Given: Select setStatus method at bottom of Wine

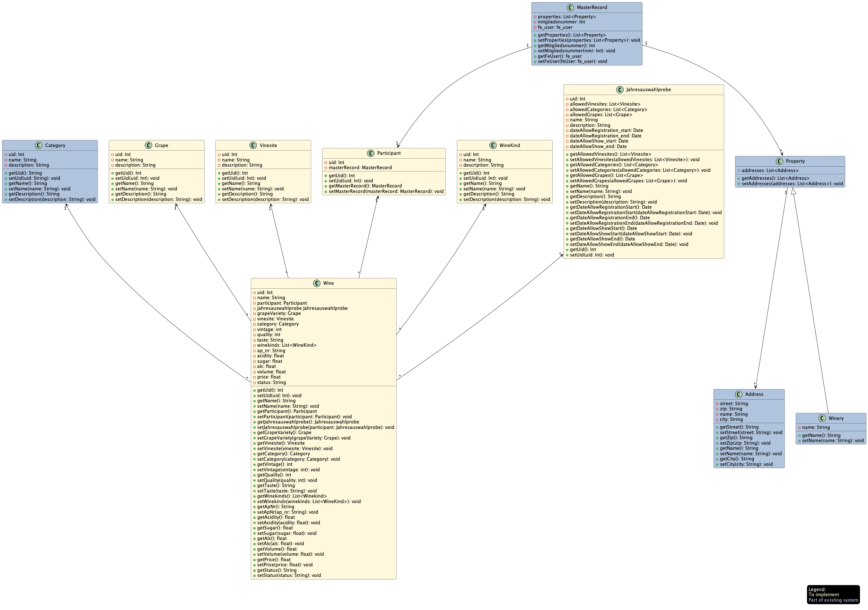Looking at the screenshot, I should [289, 575].
